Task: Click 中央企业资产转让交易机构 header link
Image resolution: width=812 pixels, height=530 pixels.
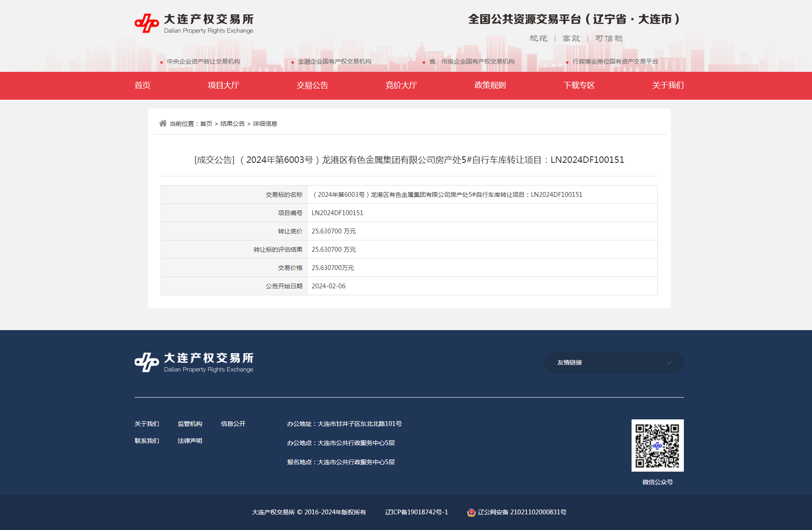Action: [x=204, y=61]
